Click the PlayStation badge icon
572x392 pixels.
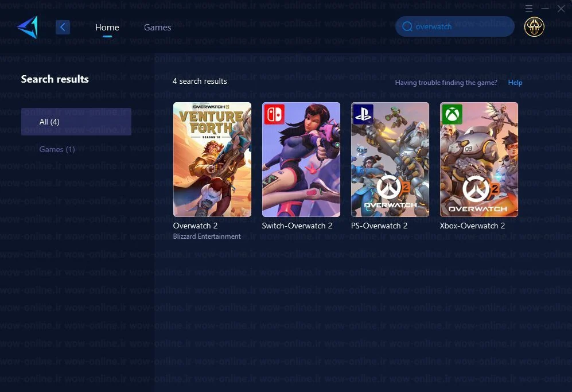coord(363,114)
